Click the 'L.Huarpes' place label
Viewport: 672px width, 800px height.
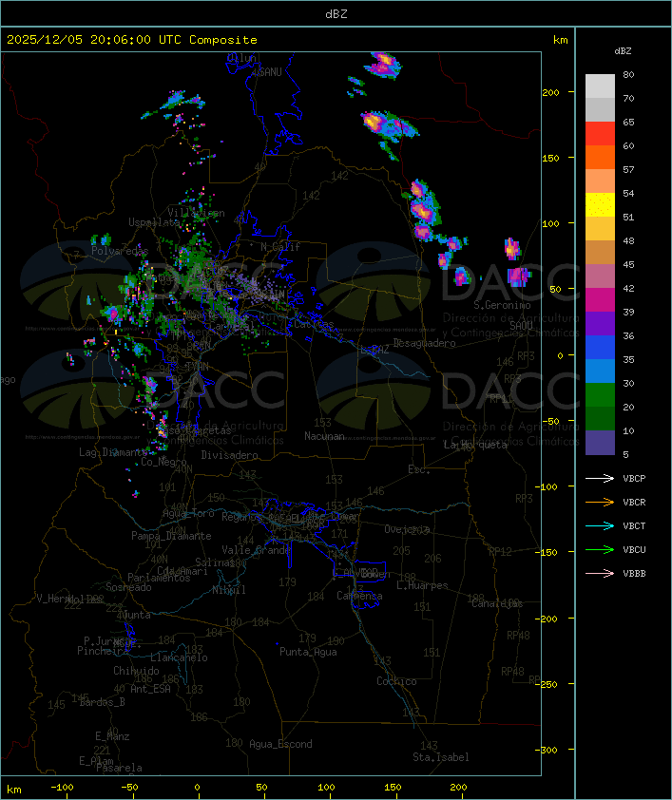[x=422, y=585]
